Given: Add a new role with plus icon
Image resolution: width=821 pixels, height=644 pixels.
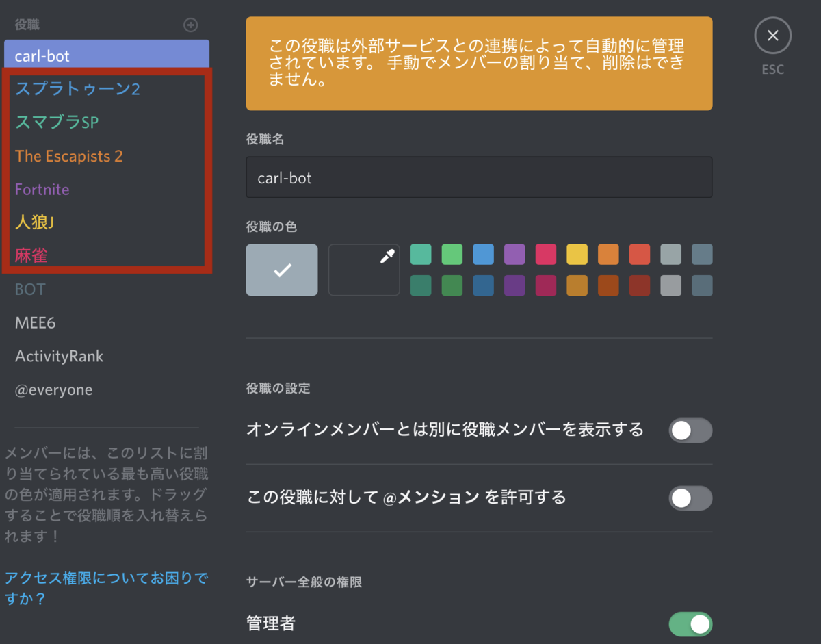Looking at the screenshot, I should [191, 25].
